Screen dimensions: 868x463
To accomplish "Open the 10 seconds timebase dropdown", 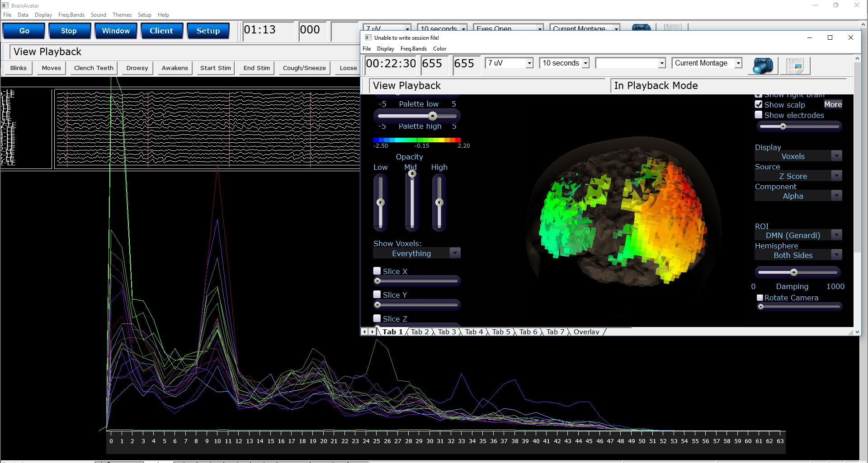I will [586, 63].
